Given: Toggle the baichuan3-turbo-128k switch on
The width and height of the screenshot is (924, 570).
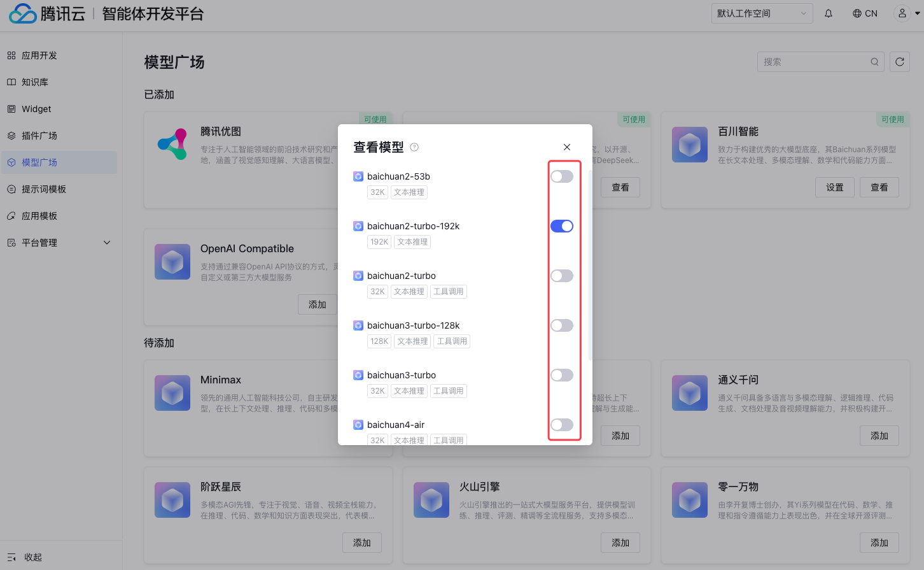Looking at the screenshot, I should (x=562, y=325).
